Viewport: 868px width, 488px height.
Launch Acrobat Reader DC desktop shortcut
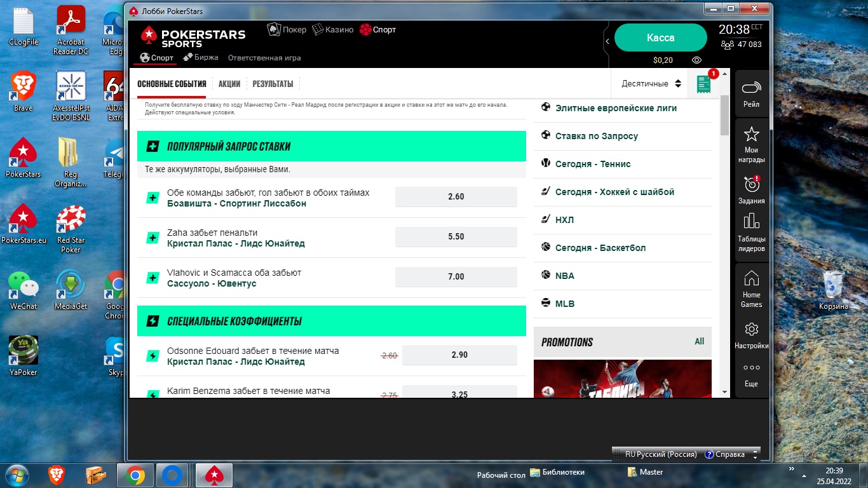coord(71,31)
